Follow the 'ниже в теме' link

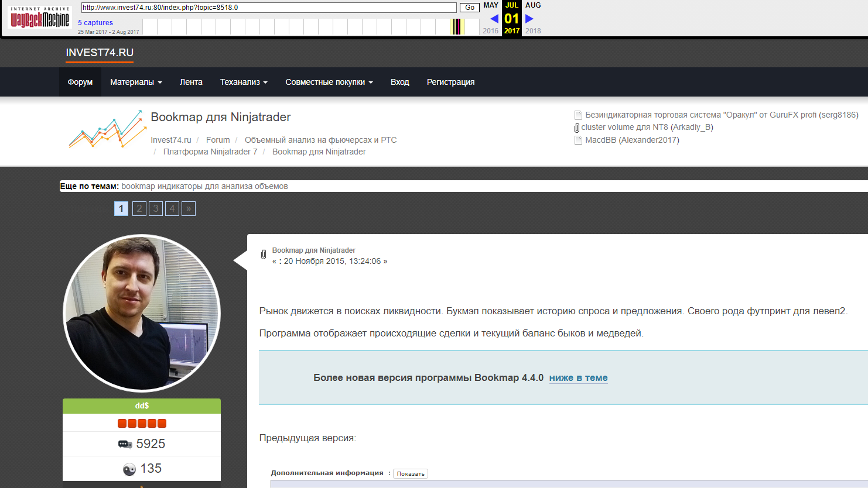[x=578, y=378]
